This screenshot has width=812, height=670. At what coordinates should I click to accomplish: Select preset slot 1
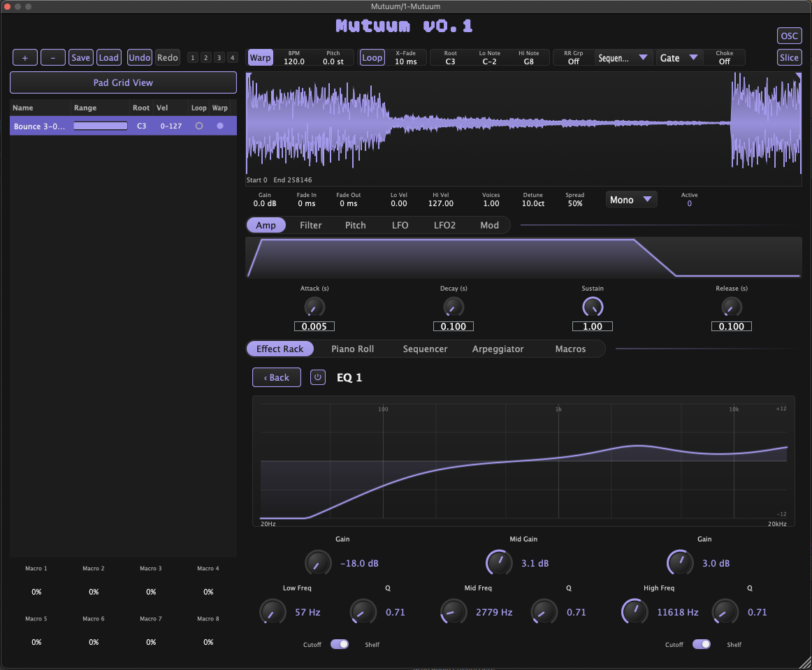tap(193, 57)
